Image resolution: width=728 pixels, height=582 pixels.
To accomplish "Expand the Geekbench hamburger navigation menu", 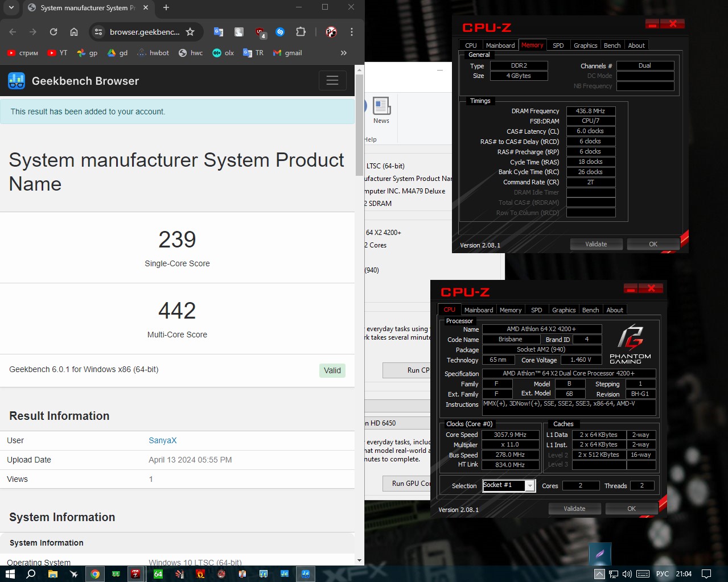I will coord(332,81).
